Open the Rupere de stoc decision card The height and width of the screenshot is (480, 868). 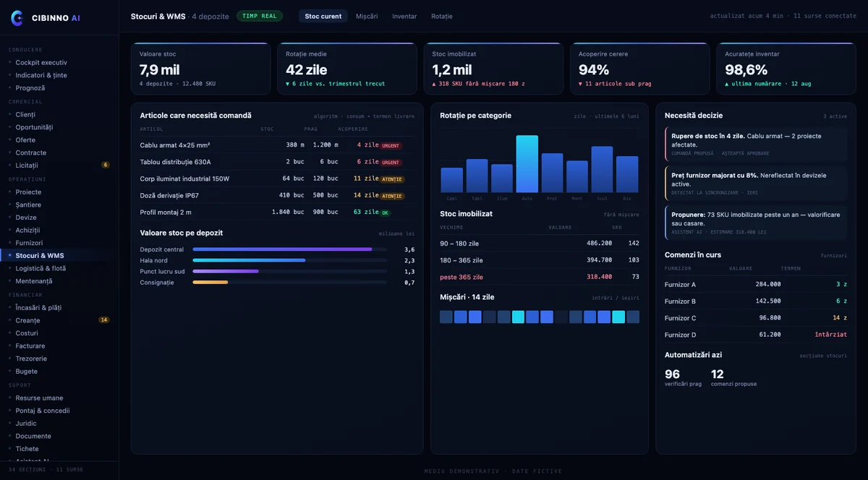click(x=756, y=144)
